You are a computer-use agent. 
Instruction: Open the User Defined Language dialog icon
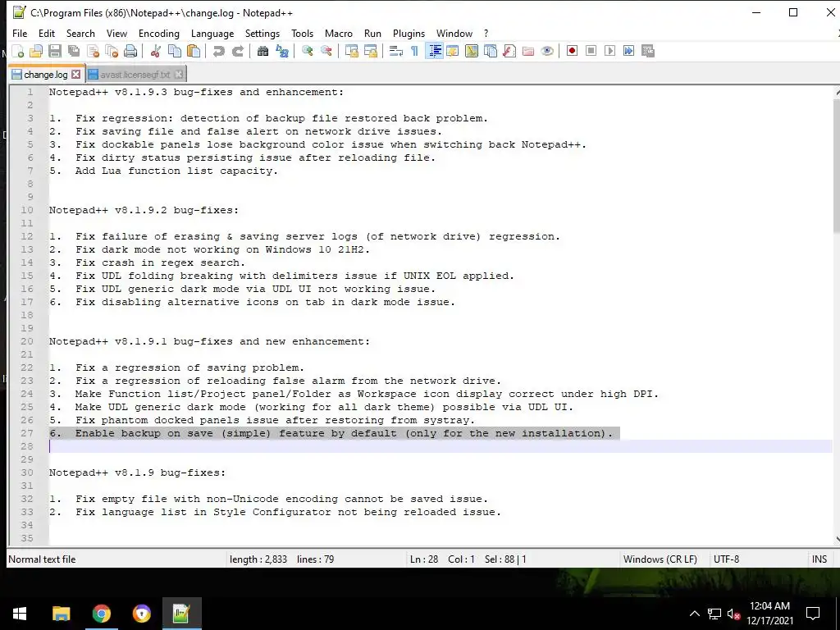click(x=453, y=51)
